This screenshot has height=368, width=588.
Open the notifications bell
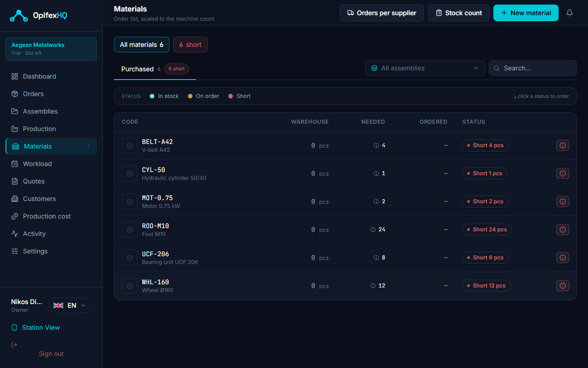(x=570, y=13)
